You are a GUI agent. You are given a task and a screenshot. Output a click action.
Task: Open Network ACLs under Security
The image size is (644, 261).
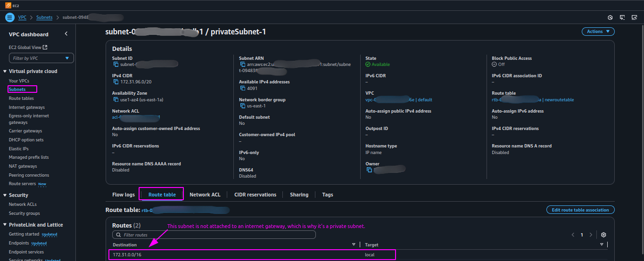[23, 204]
